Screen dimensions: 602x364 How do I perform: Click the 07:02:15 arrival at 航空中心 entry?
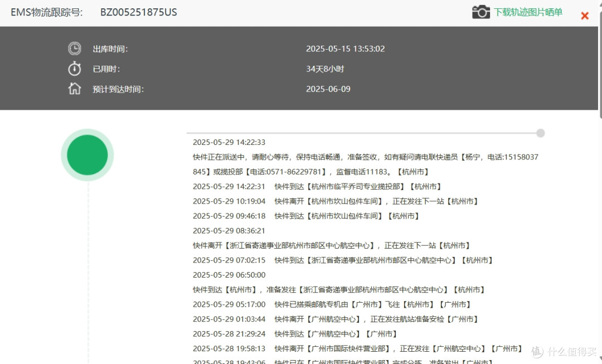(343, 260)
